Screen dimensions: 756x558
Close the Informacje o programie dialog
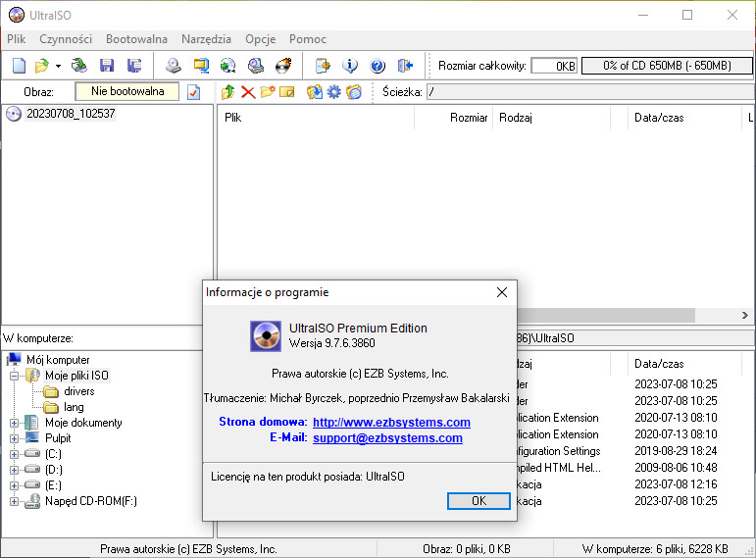click(502, 292)
